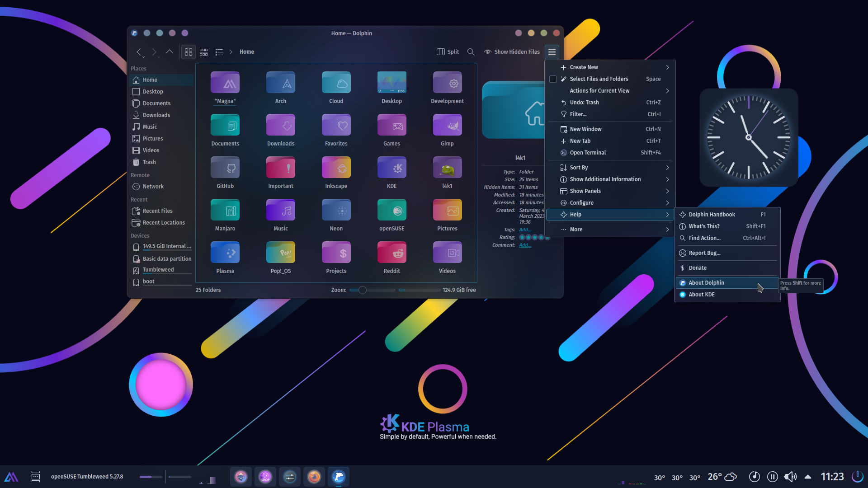Go forward with the forward arrow in Dolphin
This screenshot has height=488, width=868.
pyautogui.click(x=154, y=52)
